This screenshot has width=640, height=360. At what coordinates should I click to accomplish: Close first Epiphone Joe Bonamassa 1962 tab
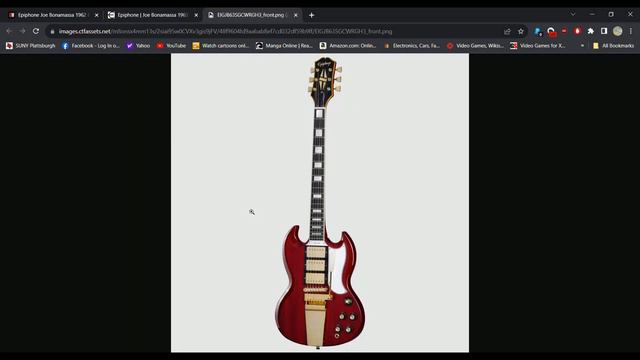(x=96, y=15)
